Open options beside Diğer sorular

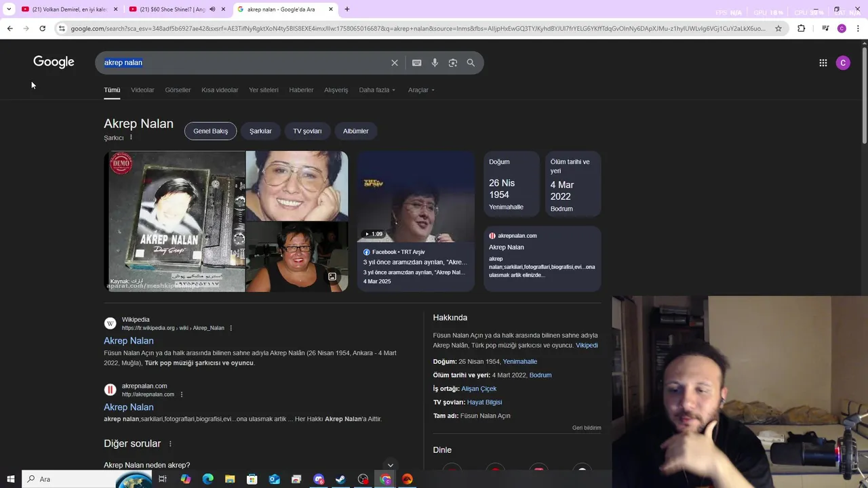pyautogui.click(x=170, y=444)
